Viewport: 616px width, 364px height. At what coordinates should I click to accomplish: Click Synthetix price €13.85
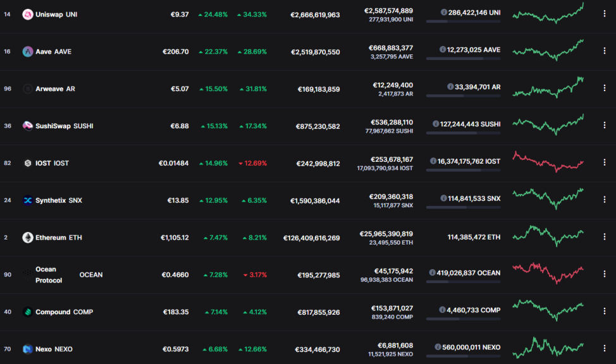178,200
